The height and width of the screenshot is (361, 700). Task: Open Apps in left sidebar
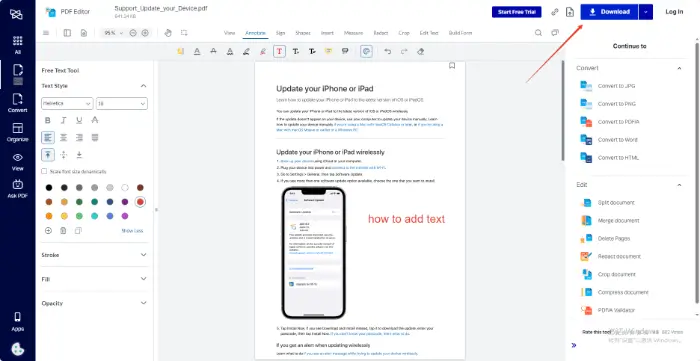tap(17, 322)
